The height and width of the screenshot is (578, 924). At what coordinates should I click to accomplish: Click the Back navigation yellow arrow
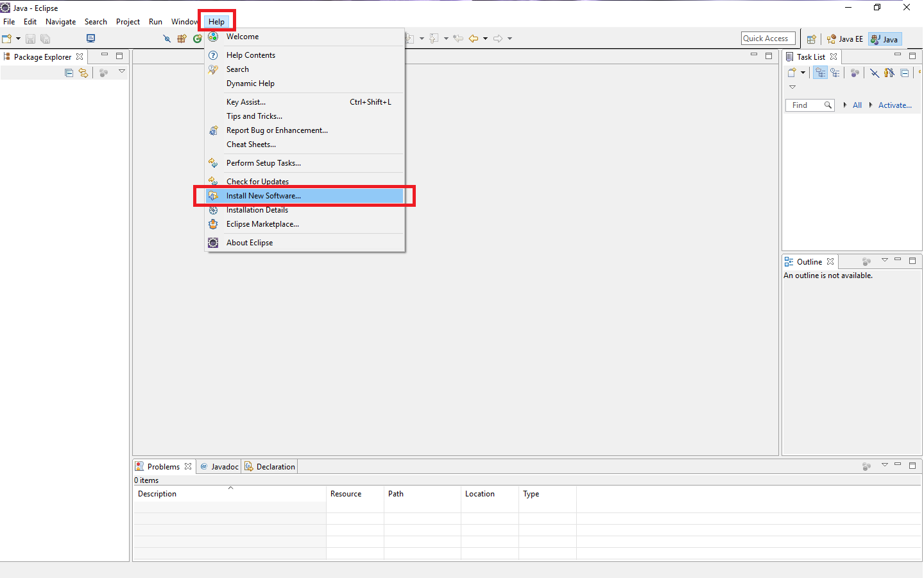pos(474,39)
